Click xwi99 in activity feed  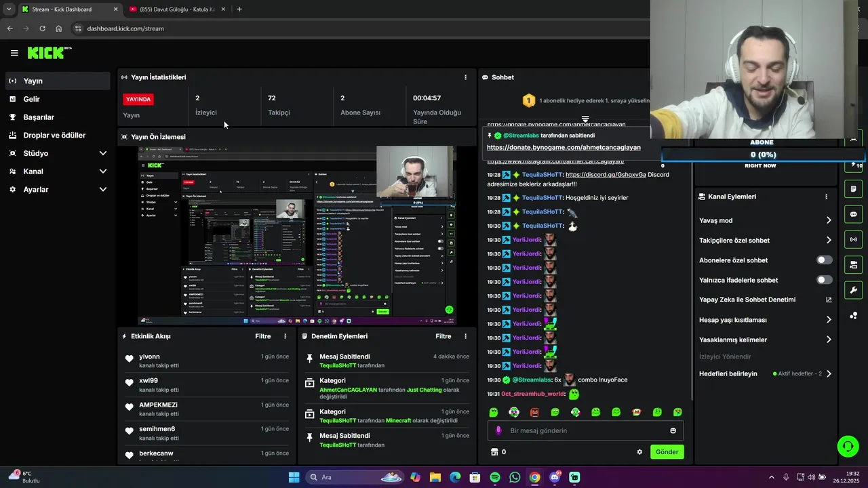[149, 381]
